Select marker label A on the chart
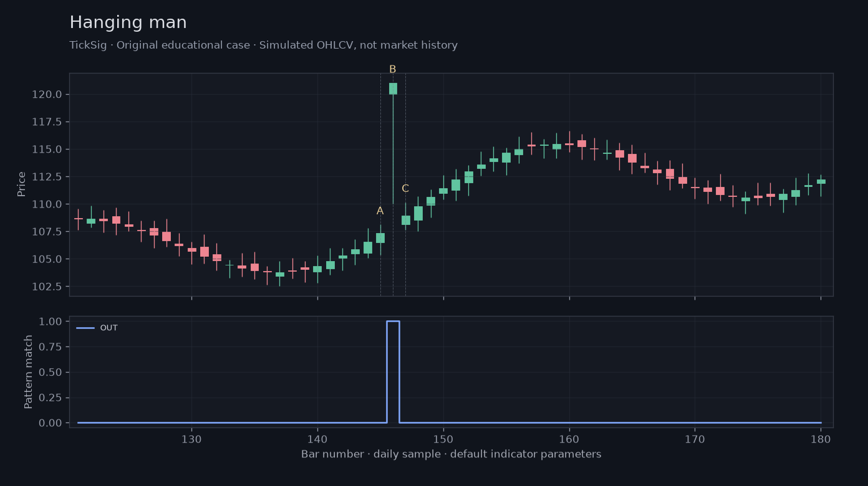Screen dimensions: 868x486 click(380, 211)
